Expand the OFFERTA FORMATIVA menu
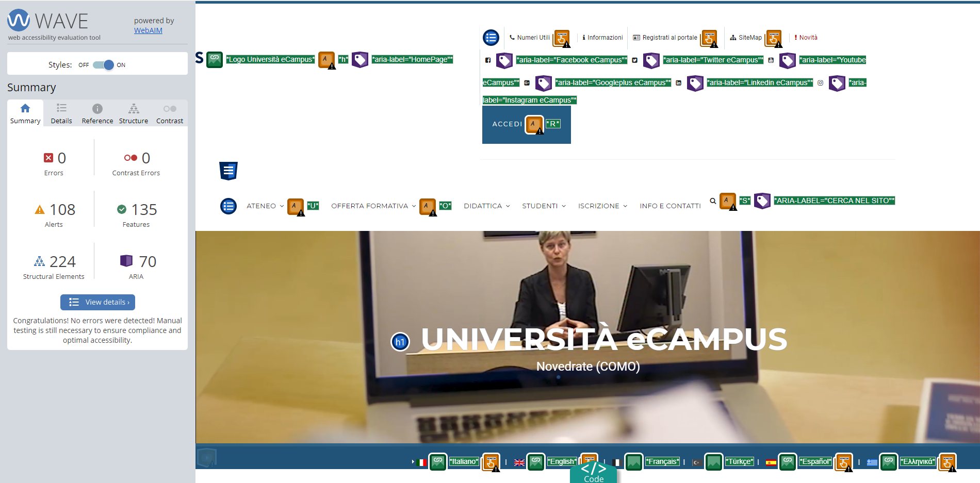The image size is (980, 483). 373,206
